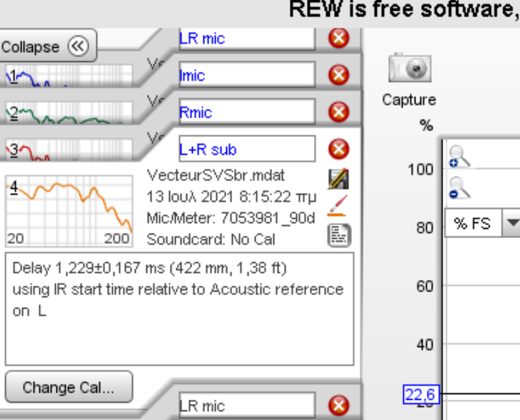Zoom in with the plus magnifier
The width and height of the screenshot is (520, 420).
point(459,156)
